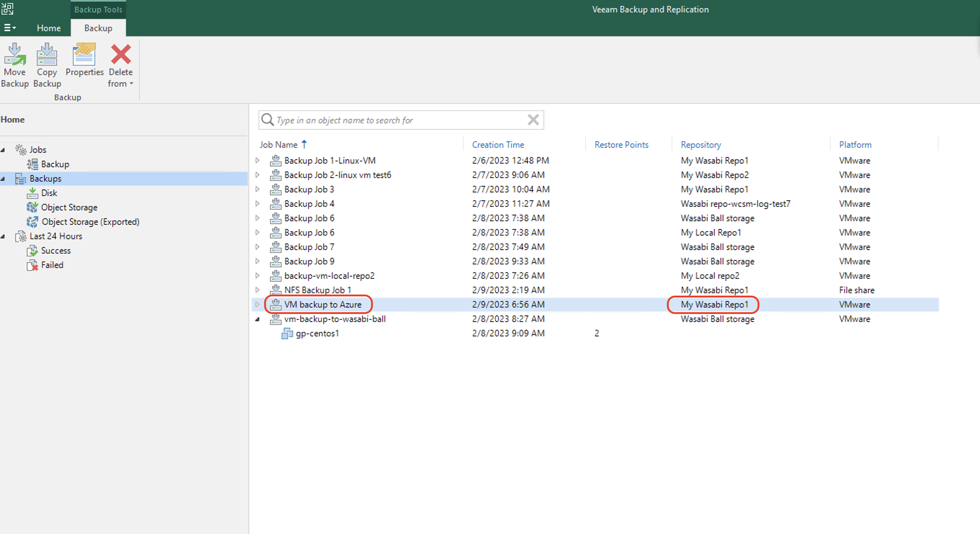The height and width of the screenshot is (534, 980).
Task: Collapse the vm-backup-to-wasabi-ball row
Action: [x=258, y=319]
